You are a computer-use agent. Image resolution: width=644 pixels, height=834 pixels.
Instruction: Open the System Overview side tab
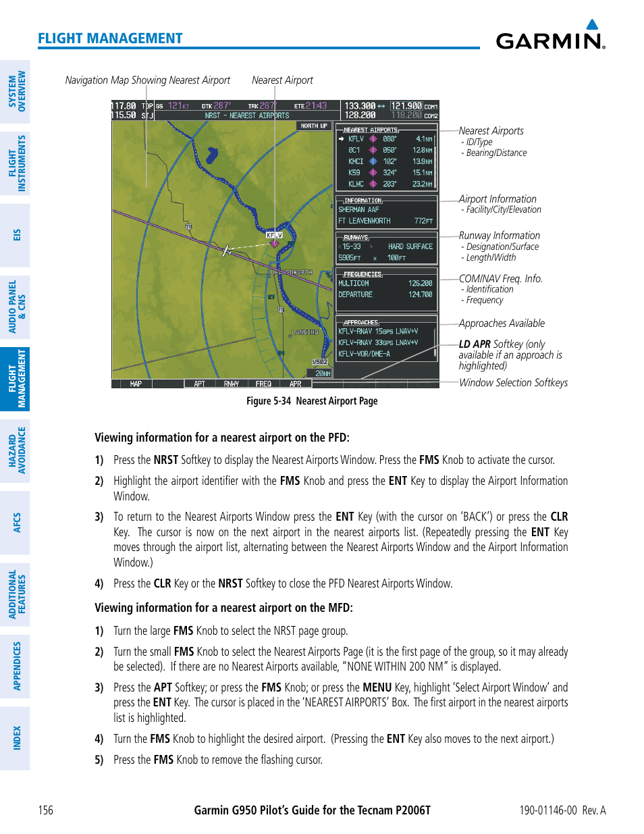(16, 91)
